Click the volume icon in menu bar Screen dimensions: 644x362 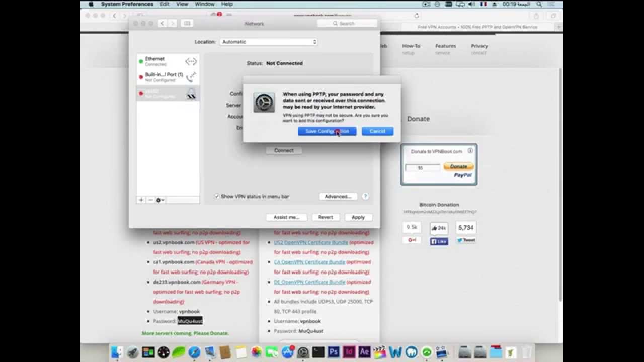click(x=471, y=4)
